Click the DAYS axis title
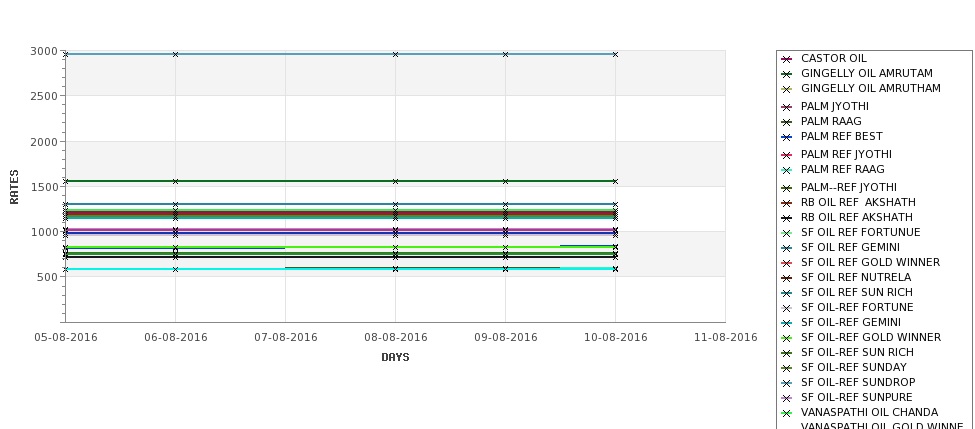This screenshot has height=429, width=975. click(395, 358)
